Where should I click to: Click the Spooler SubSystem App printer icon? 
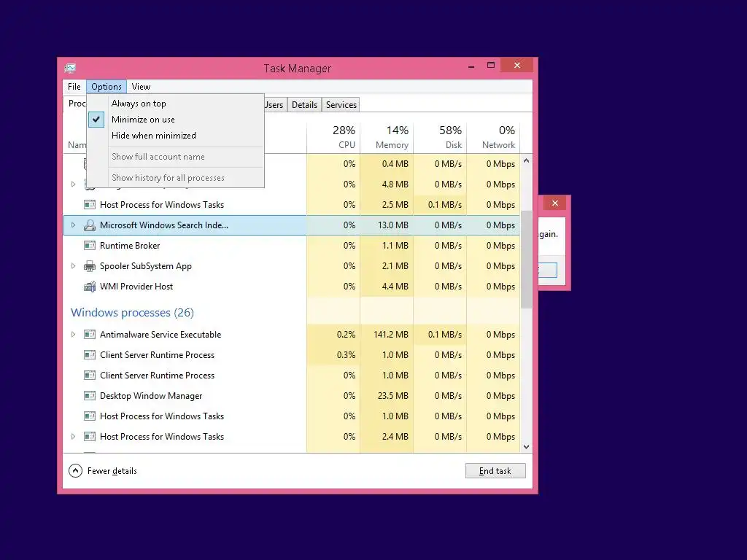click(x=90, y=266)
